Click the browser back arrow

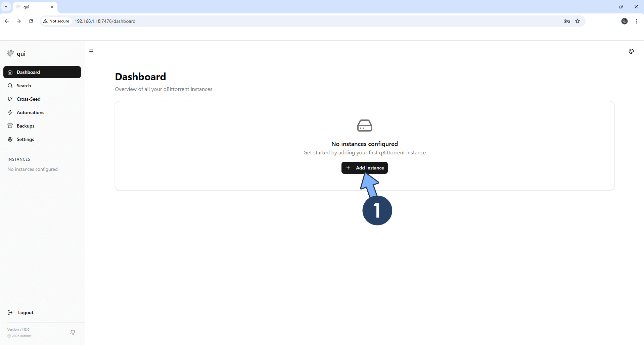click(x=7, y=21)
